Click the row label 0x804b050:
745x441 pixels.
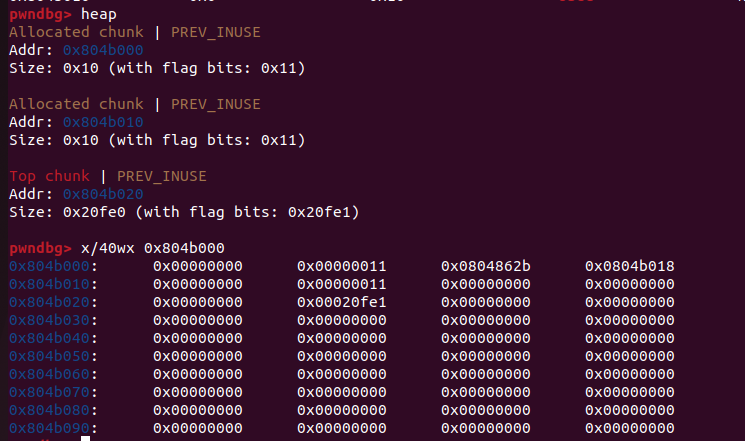click(x=53, y=356)
